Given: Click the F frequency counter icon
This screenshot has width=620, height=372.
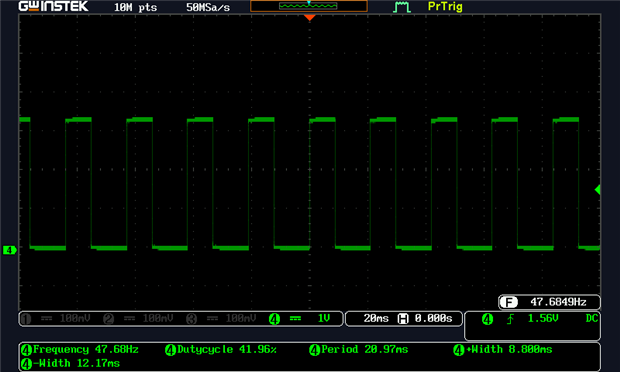Looking at the screenshot, I should point(508,302).
